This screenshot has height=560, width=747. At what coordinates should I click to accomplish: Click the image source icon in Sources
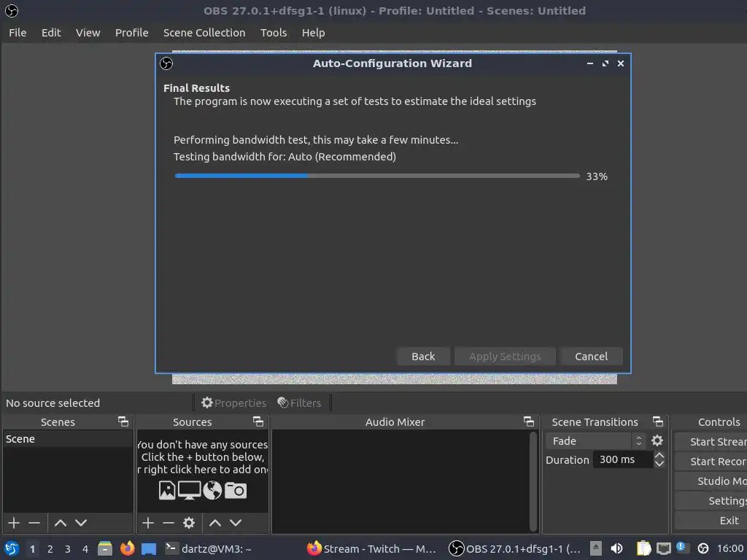(167, 490)
